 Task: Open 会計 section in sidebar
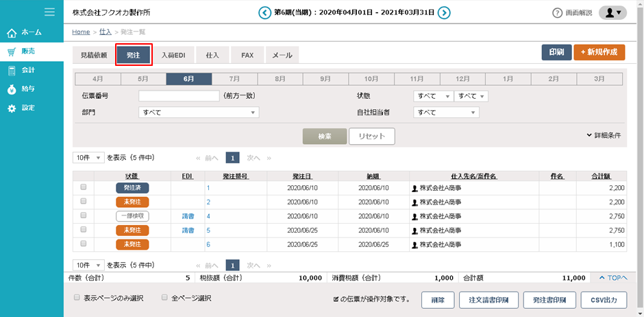coord(27,70)
